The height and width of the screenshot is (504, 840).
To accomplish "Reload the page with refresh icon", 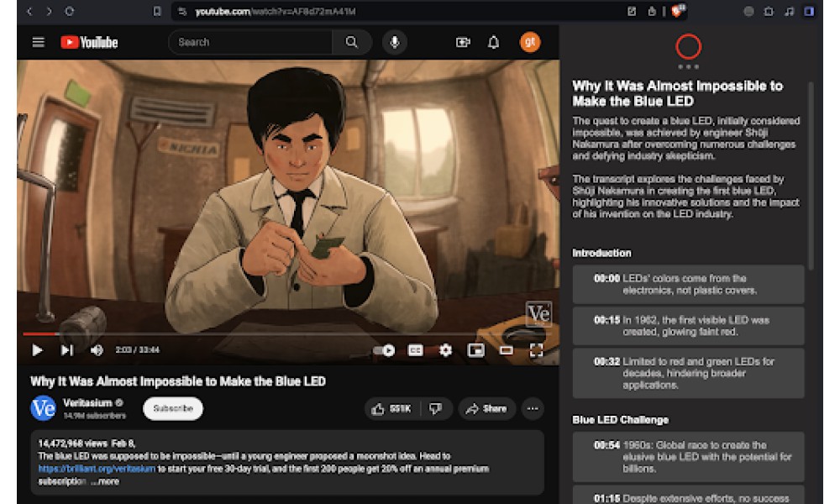I will tap(69, 11).
